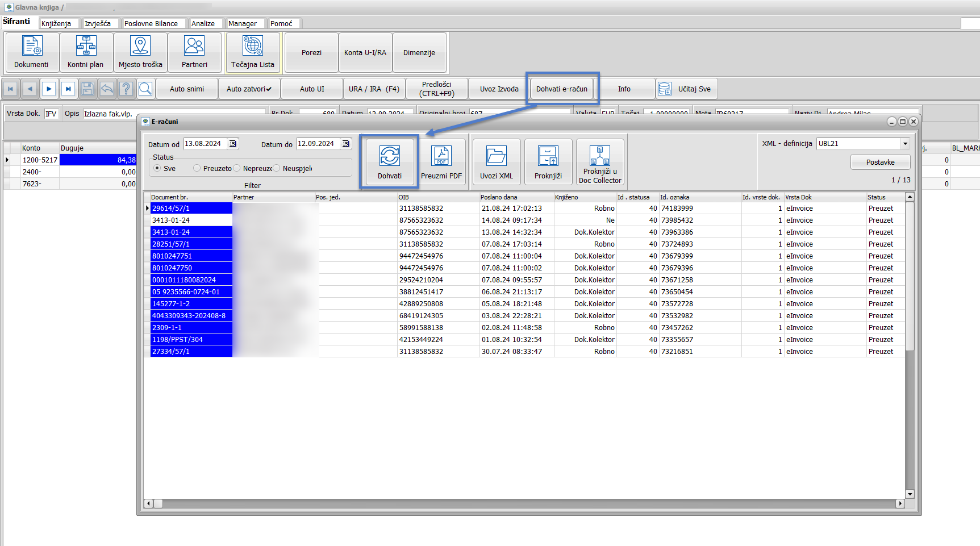Click the Dohvati e-račun button
Viewport: 980px width, 546px height.
click(562, 89)
